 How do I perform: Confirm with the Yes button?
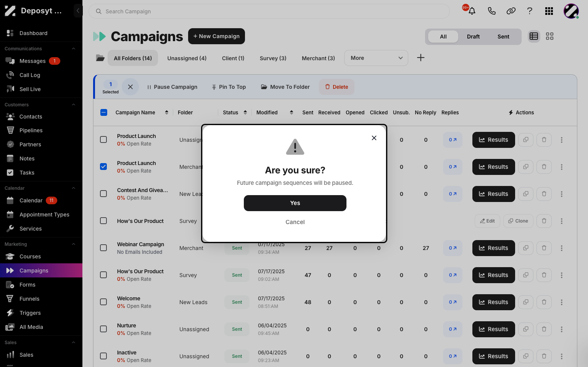(x=295, y=203)
